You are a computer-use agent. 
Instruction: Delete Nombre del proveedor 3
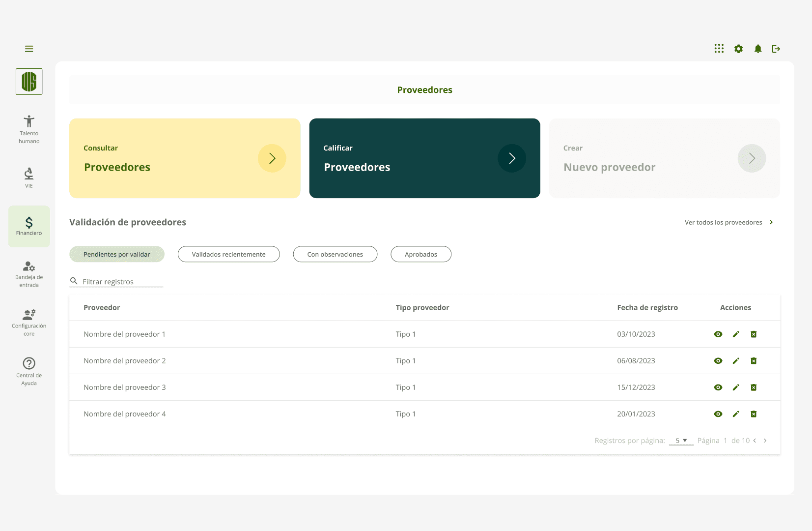pyautogui.click(x=754, y=387)
